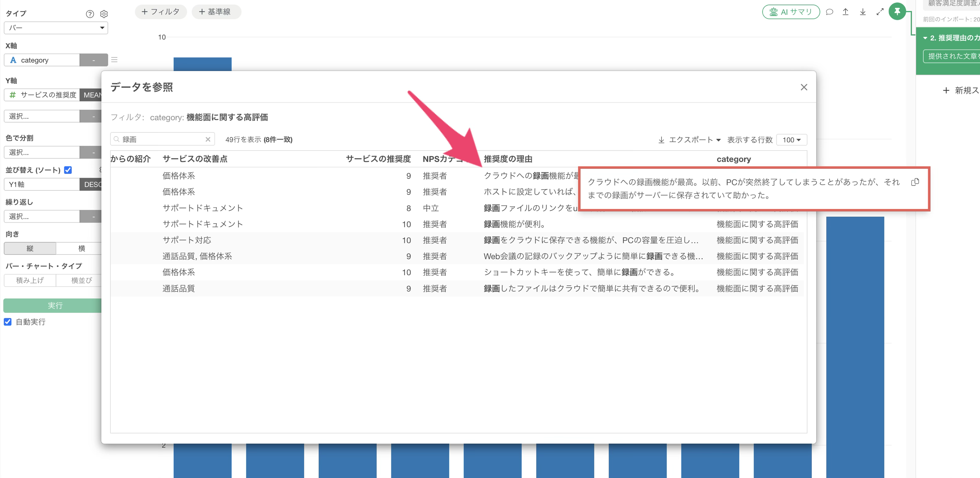
Task: Toggle the 並び替え (ソート) checkbox
Action: click(68, 170)
